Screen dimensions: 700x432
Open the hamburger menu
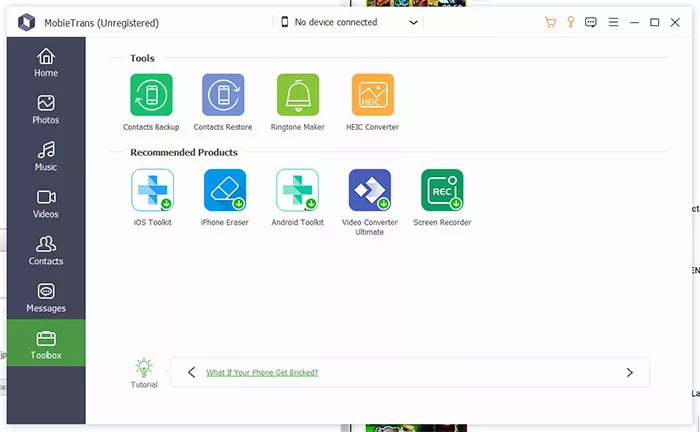pyautogui.click(x=613, y=22)
